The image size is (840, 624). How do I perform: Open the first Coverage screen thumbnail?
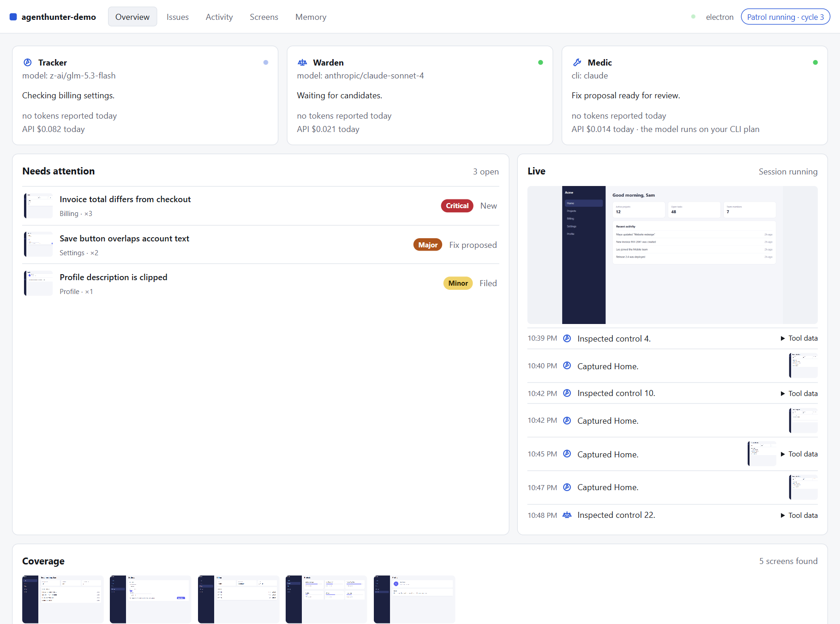[x=63, y=599]
